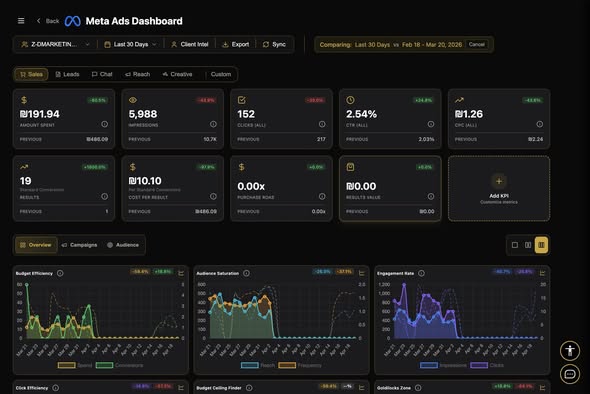
Task: Switch to the Creative tab
Action: click(177, 74)
